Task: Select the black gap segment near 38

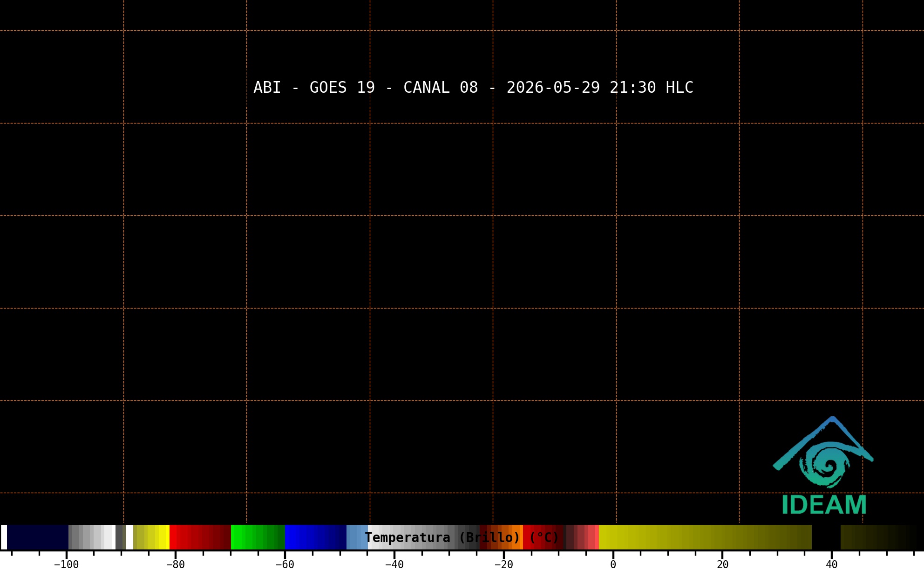Action: click(826, 537)
